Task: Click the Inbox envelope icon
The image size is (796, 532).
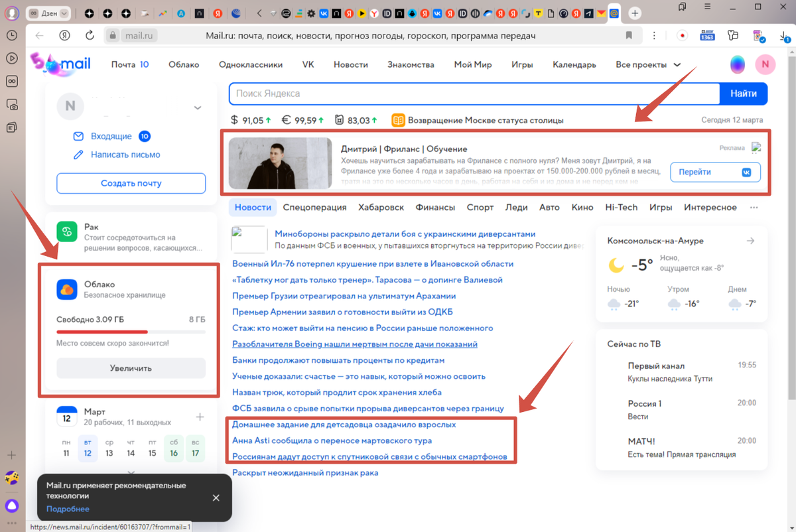Action: click(78, 136)
